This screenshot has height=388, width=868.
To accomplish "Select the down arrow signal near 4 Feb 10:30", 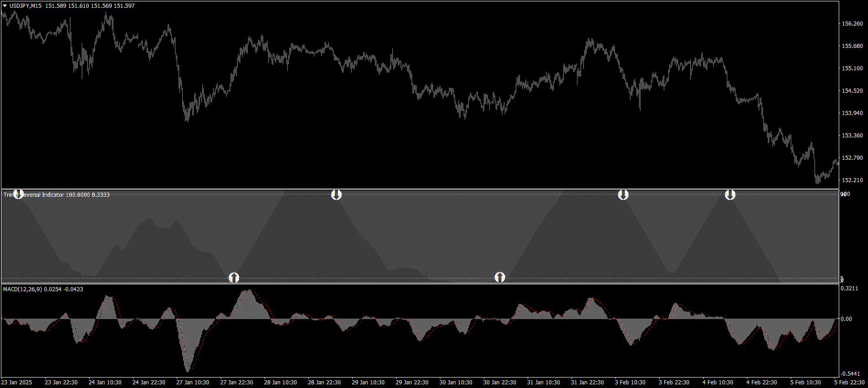I will (x=730, y=195).
